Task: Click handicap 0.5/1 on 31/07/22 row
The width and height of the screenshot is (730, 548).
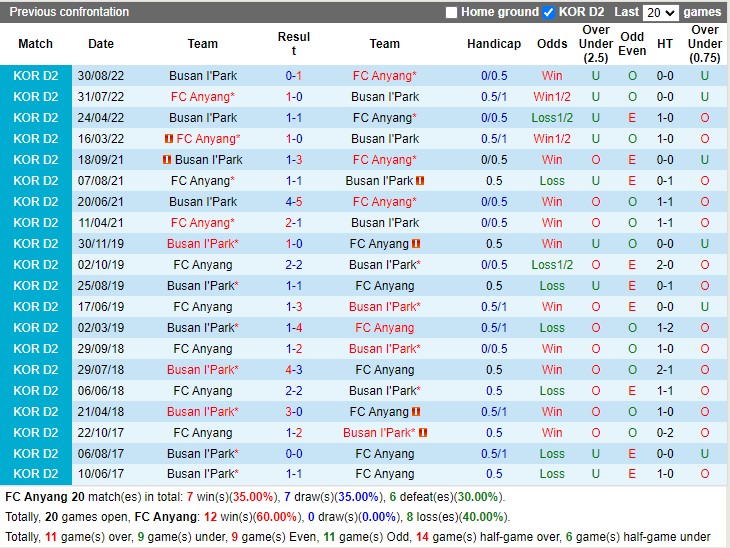Action: click(494, 97)
